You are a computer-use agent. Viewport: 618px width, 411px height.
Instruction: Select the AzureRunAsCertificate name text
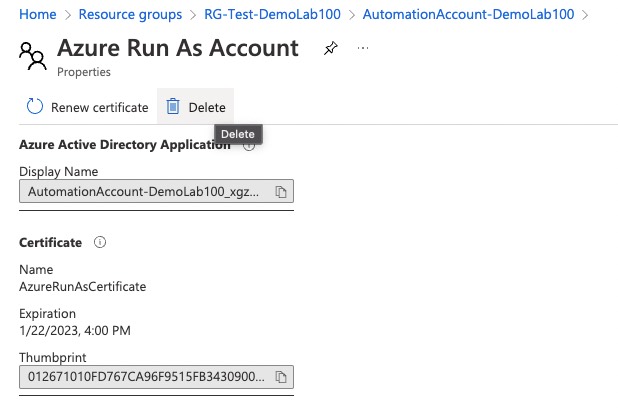(83, 286)
